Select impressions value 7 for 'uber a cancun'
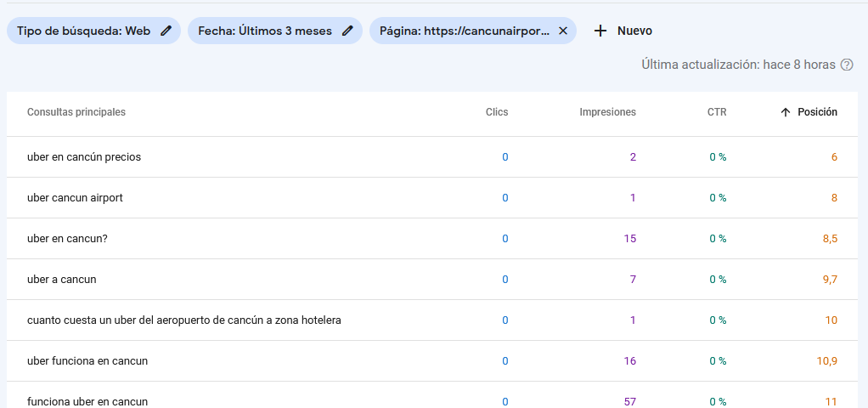Viewport: 868px width, 408px height. tap(633, 280)
